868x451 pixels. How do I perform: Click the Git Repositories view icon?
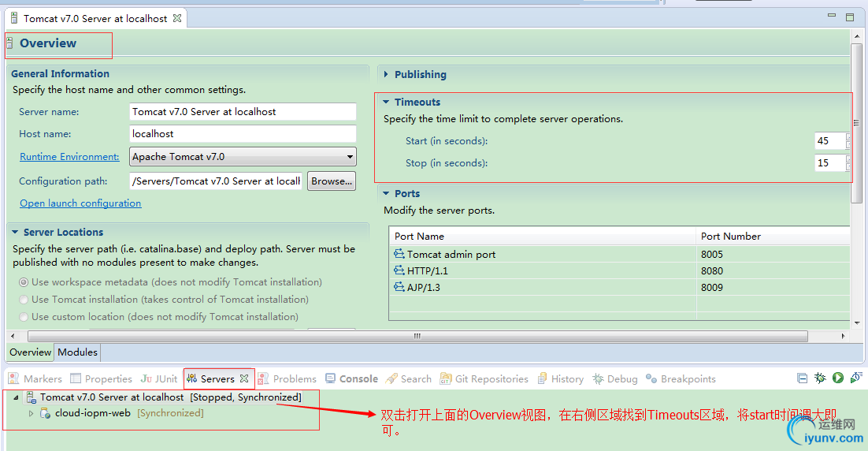point(446,378)
